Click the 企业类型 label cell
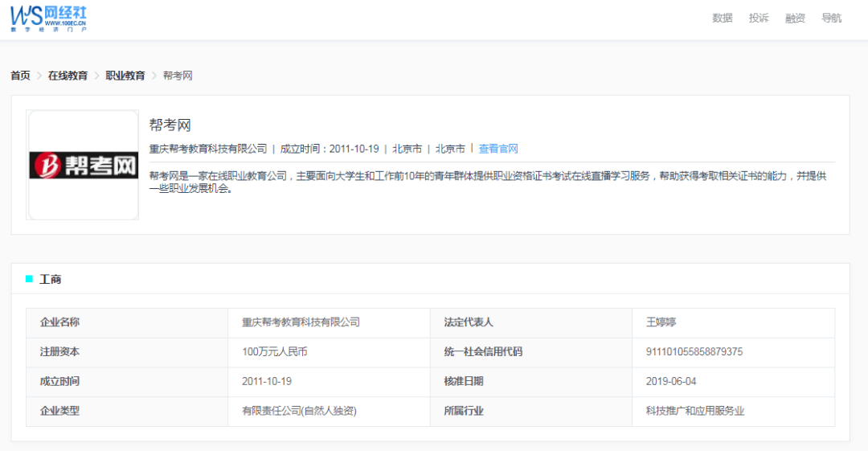 127,411
